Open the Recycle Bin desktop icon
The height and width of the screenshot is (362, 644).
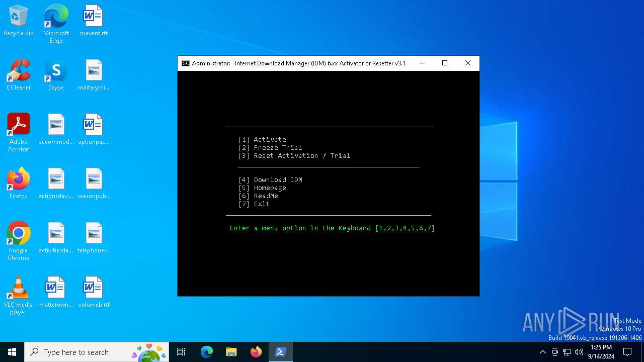(19, 21)
